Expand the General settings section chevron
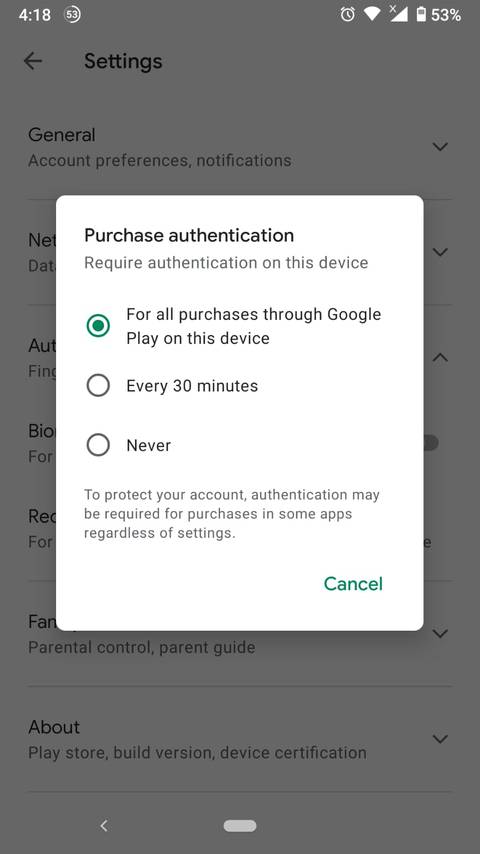Image resolution: width=480 pixels, height=854 pixels. click(440, 147)
